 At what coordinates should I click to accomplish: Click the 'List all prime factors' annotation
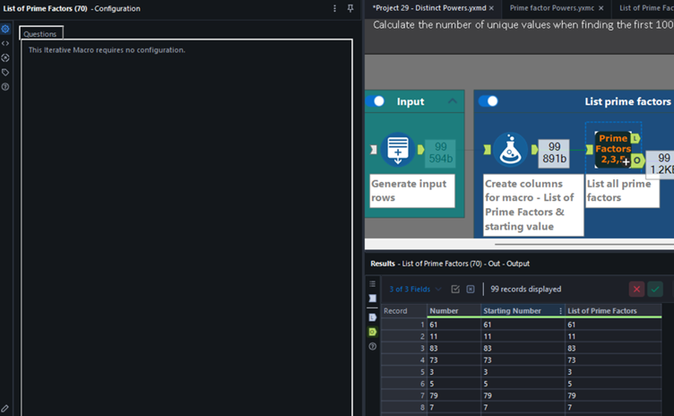pyautogui.click(x=622, y=191)
